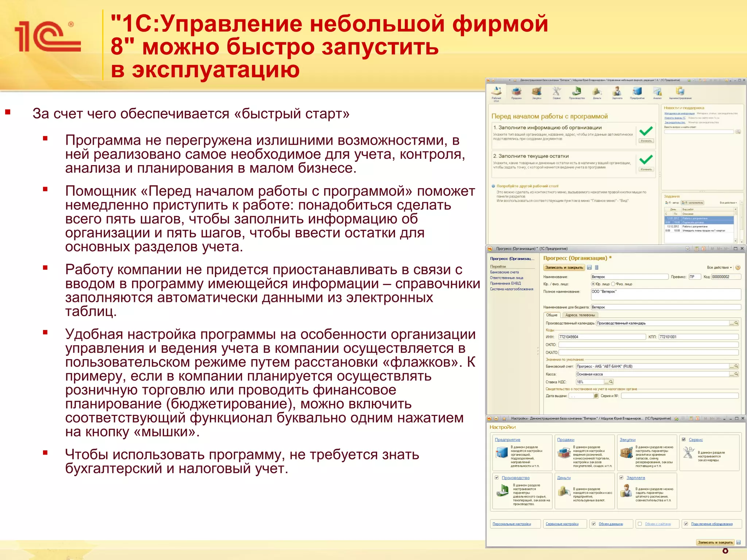747x560 pixels.
Task: Click the Продажи basket icon in Настройки
Action: point(564,452)
